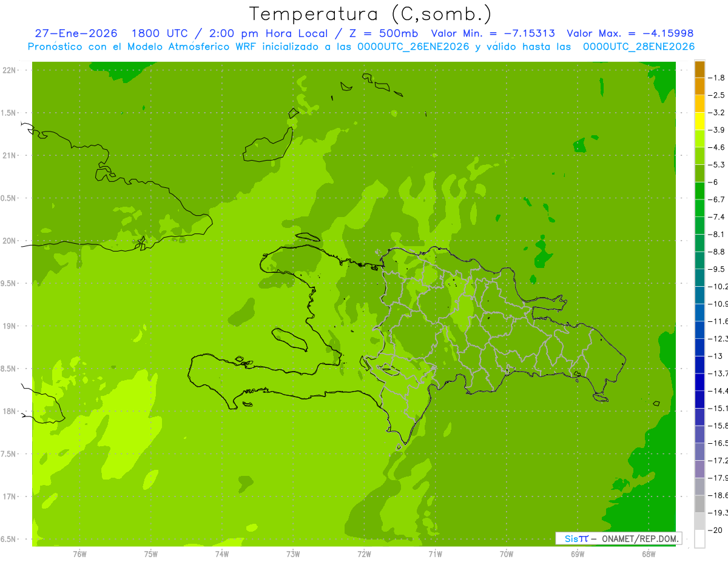Click the '18N' latitude label
Screen dimensions: 728x562
point(10,412)
